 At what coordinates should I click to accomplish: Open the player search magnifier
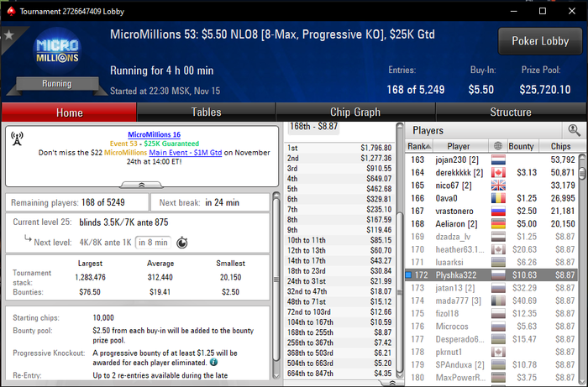click(x=574, y=130)
